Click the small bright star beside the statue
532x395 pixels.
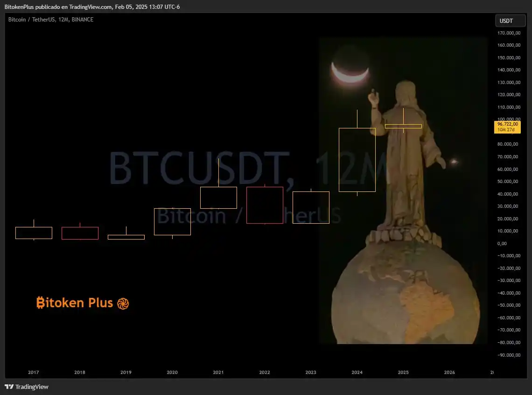[454, 162]
